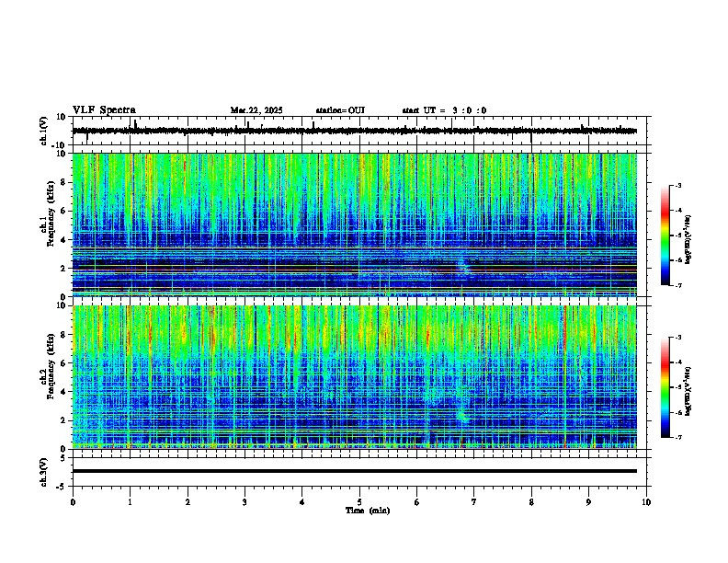Screen dimensions: 728x563
Task: Select the date "Mar.22, 2025"
Action: tap(256, 110)
